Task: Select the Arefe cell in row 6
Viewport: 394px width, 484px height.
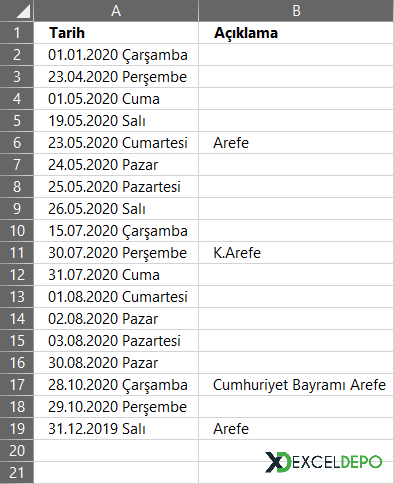Action: [296, 143]
